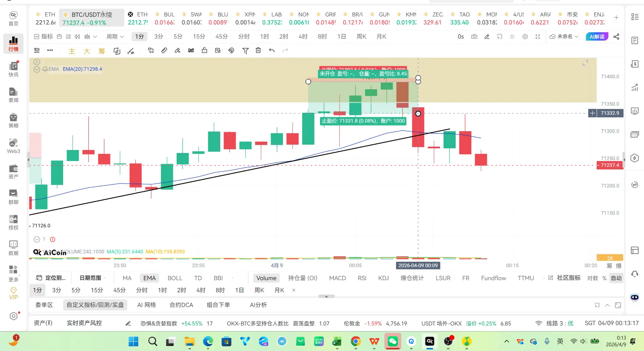The width and height of the screenshot is (644, 351).
Task: Click the chart settings hexagon in top toolbar
Action: click(525, 37)
